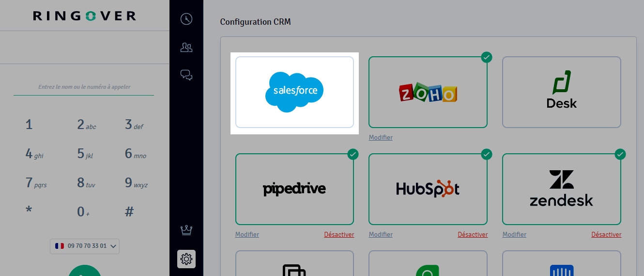Select the HubSpot card
Viewport: 644px width, 276px height.
[428, 189]
